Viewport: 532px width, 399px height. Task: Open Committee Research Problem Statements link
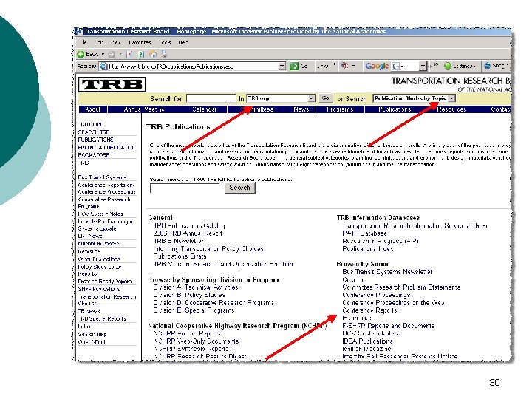(401, 287)
